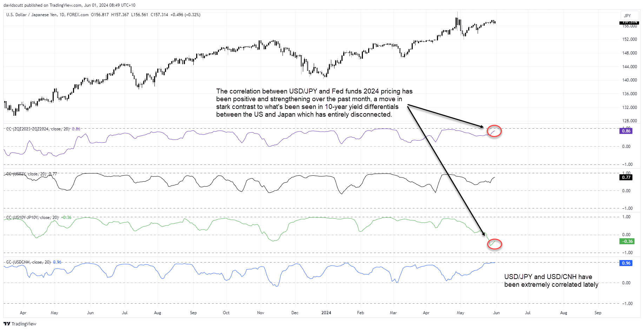Click the black 0.77 value tag
This screenshot has height=330, width=644.
tap(626, 177)
